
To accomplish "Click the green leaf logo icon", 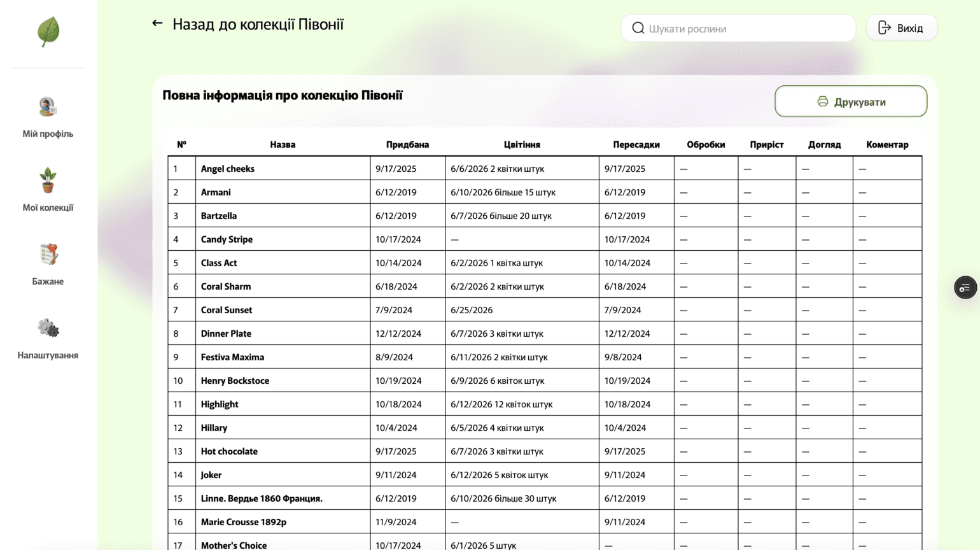I will [48, 31].
